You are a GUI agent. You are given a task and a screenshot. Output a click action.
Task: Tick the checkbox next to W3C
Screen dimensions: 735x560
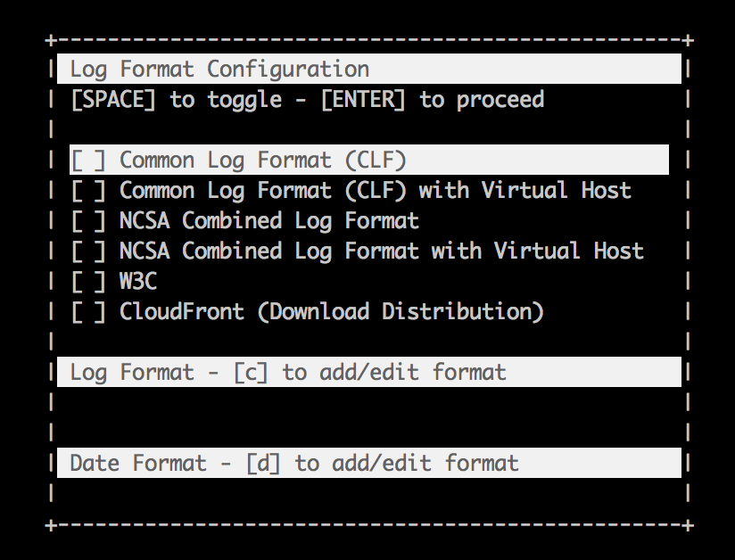88,282
